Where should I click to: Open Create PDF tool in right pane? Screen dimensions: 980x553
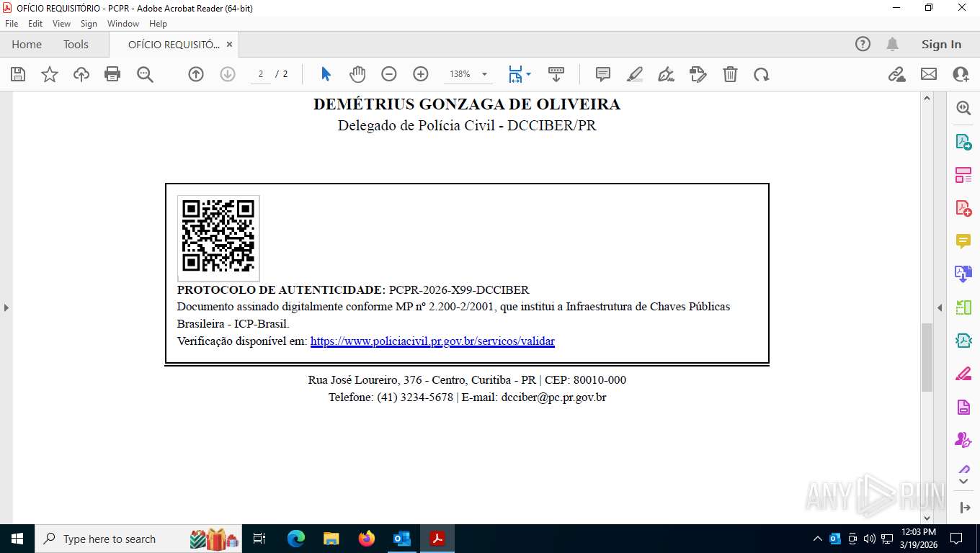(x=963, y=208)
